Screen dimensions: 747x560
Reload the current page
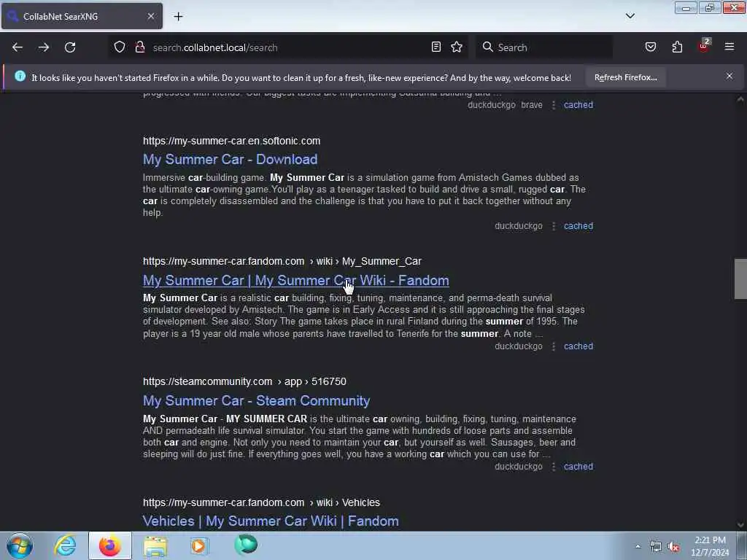70,47
